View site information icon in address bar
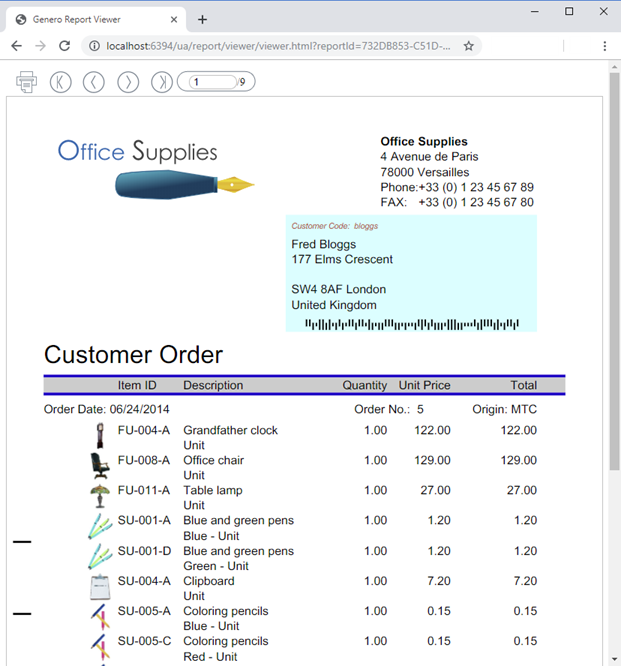 click(94, 46)
